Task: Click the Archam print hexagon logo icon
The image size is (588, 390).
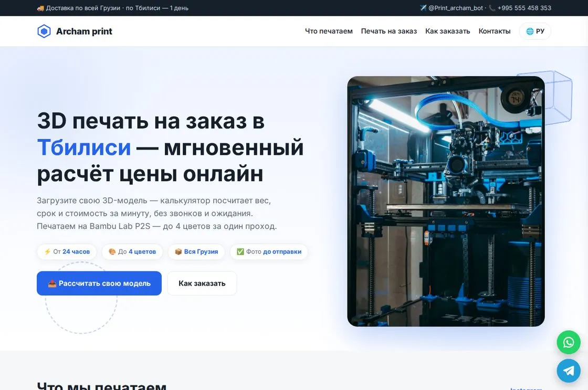Action: click(44, 31)
